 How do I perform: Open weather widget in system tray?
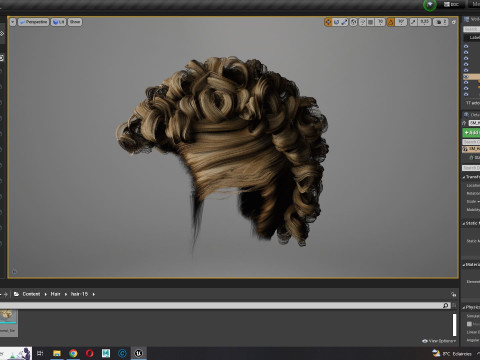(451, 353)
